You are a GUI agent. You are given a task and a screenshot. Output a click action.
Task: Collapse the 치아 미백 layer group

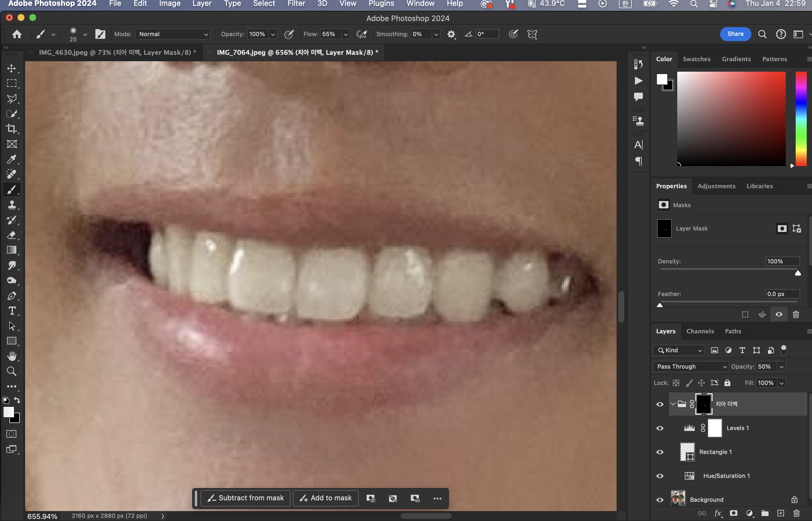click(x=673, y=404)
